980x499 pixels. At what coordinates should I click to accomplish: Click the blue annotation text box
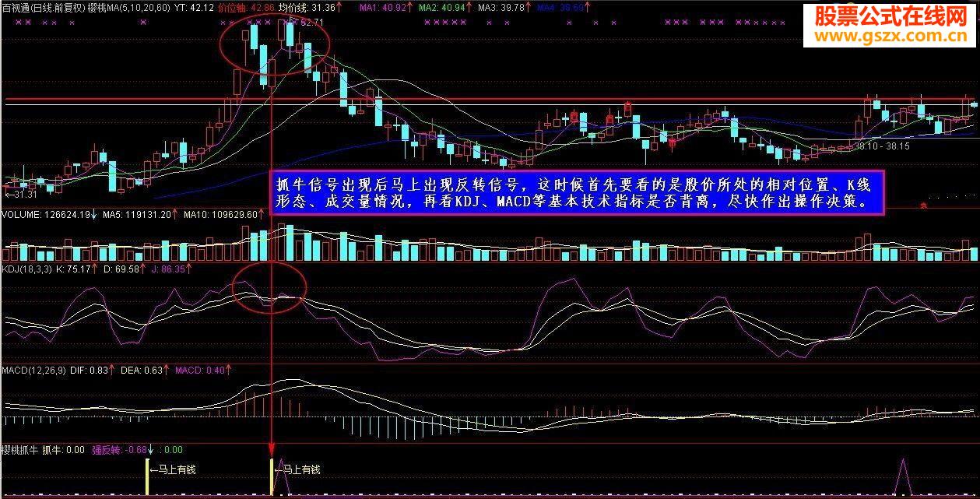pyautogui.click(x=578, y=193)
